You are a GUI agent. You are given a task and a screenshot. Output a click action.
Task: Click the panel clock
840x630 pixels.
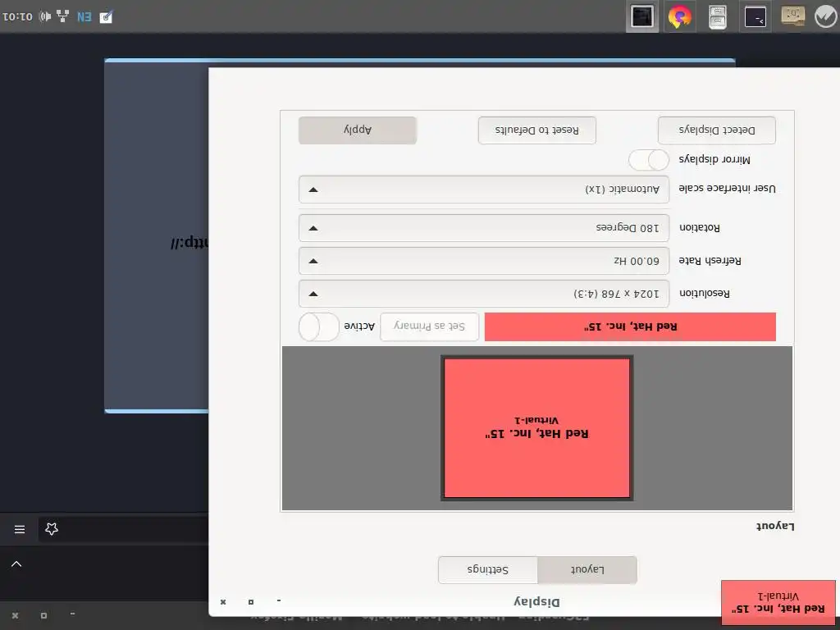tap(17, 16)
